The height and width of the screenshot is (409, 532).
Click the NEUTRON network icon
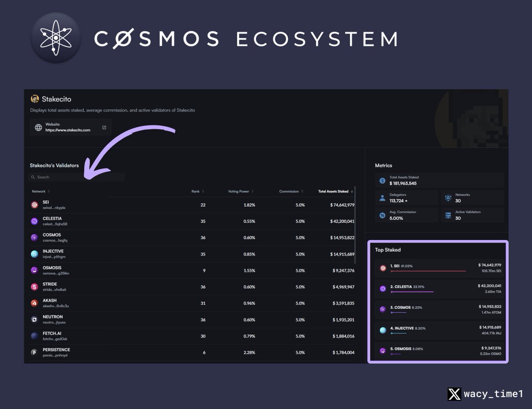click(x=35, y=319)
